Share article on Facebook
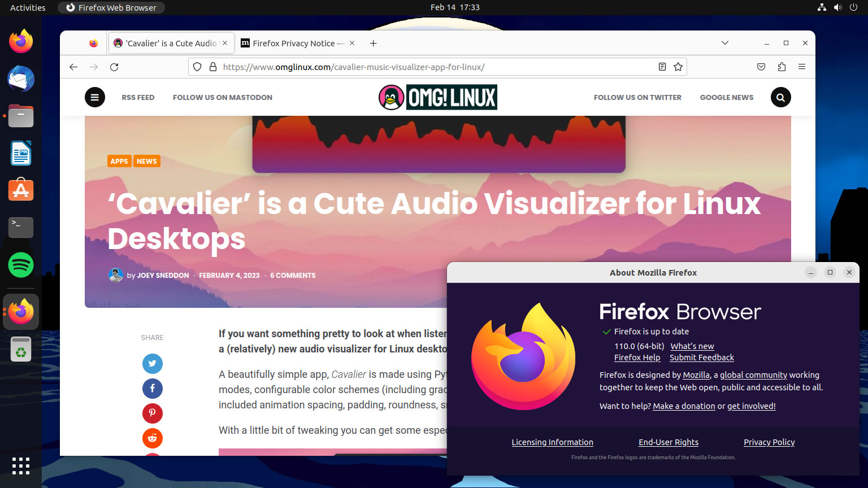 coord(153,388)
